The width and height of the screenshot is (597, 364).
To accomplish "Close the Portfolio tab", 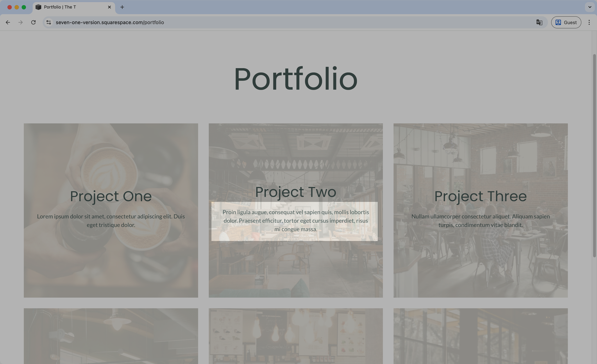I will point(109,7).
